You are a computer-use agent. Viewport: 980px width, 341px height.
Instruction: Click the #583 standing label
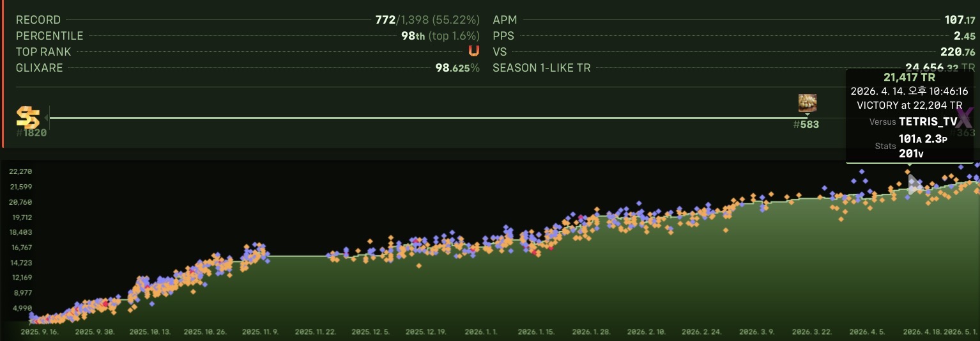[x=806, y=125]
